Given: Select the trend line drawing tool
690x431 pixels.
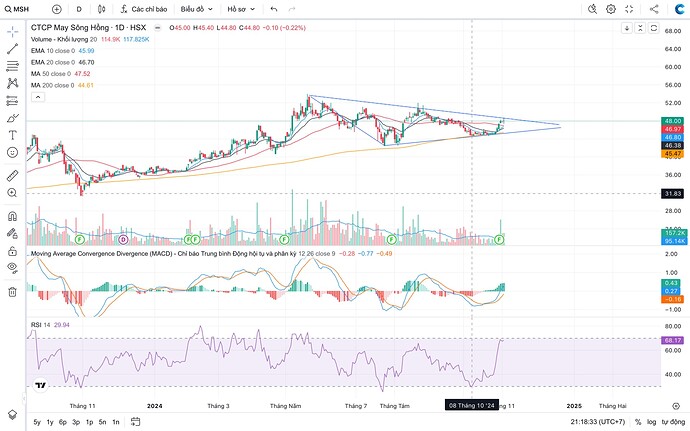Looking at the screenshot, I should (12, 49).
